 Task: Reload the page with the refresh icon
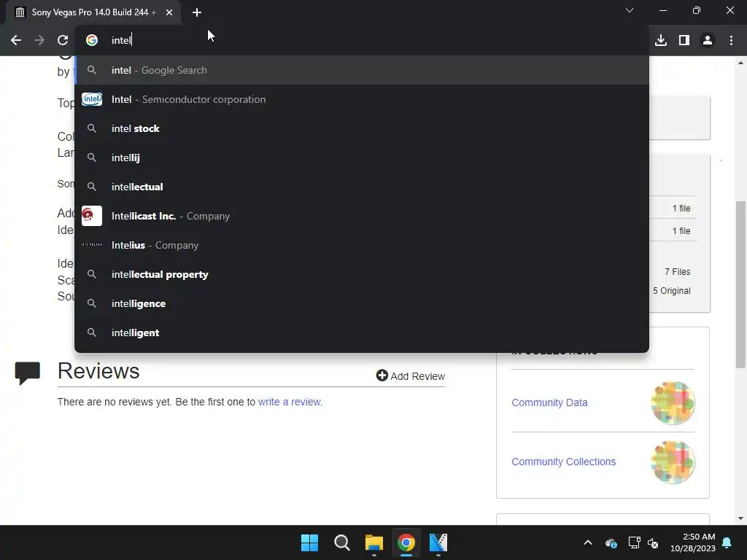coord(63,41)
